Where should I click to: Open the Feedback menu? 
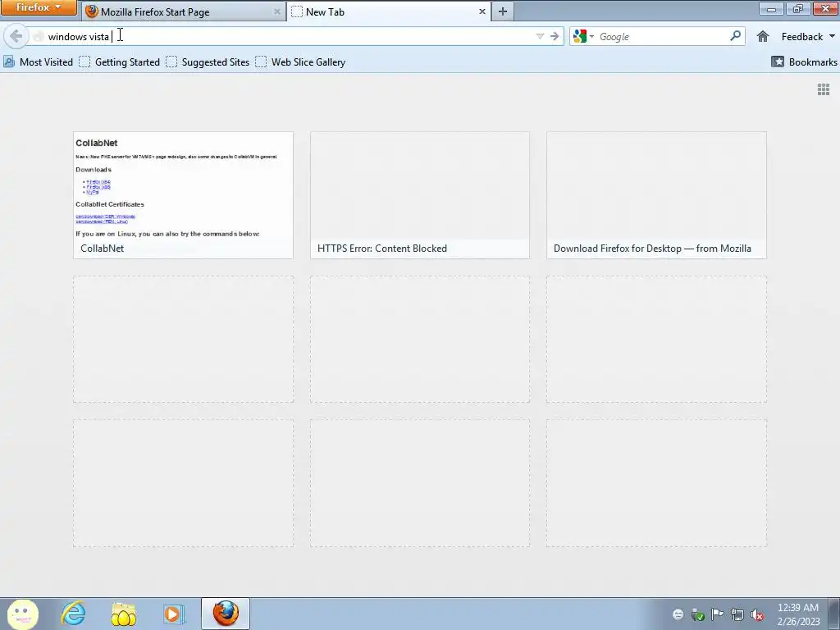click(808, 36)
